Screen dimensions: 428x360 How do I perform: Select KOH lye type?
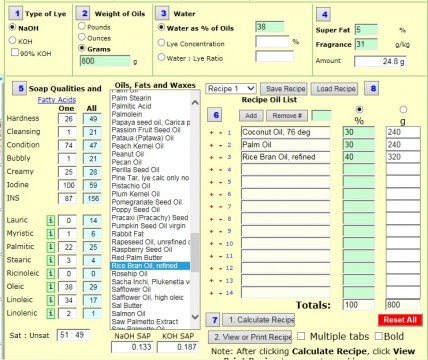pos(12,40)
